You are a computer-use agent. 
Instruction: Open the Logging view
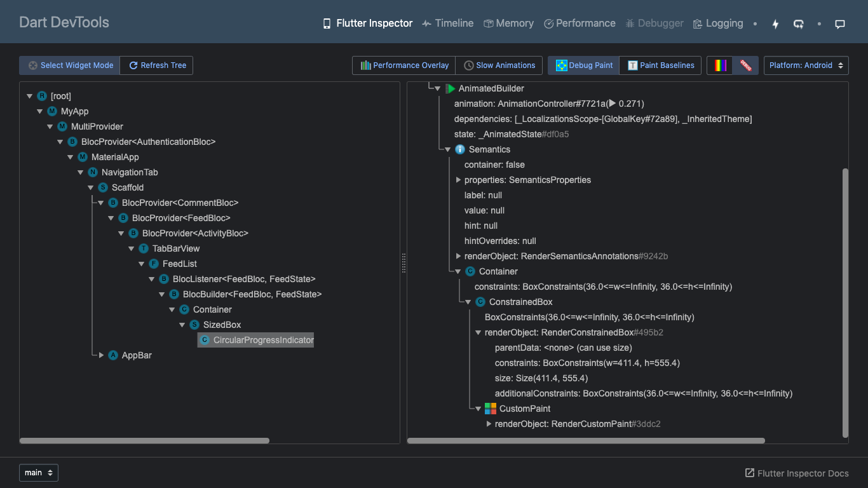tap(717, 23)
